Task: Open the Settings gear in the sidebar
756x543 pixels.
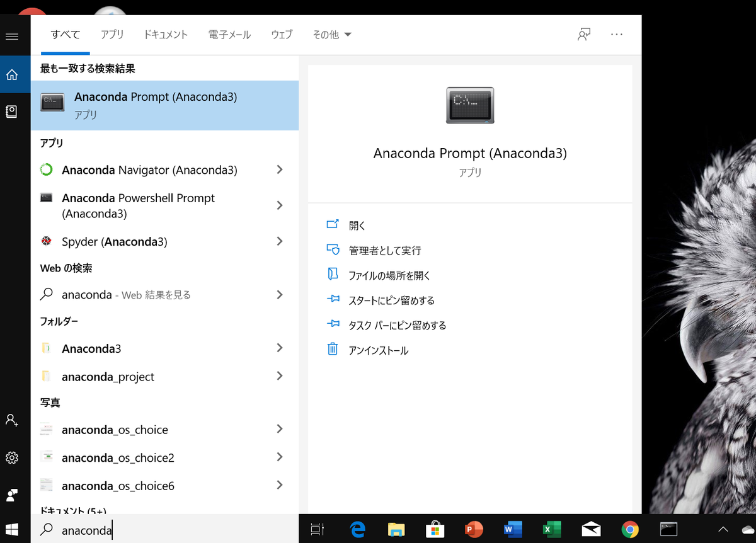Action: pos(11,458)
